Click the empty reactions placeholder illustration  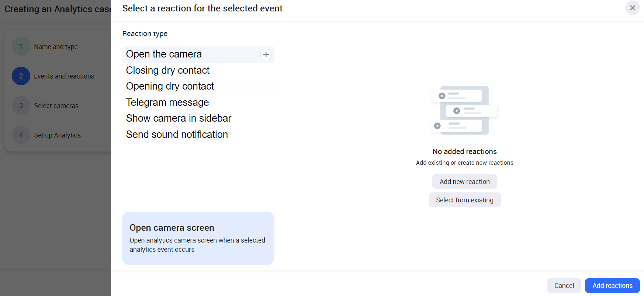pyautogui.click(x=464, y=110)
